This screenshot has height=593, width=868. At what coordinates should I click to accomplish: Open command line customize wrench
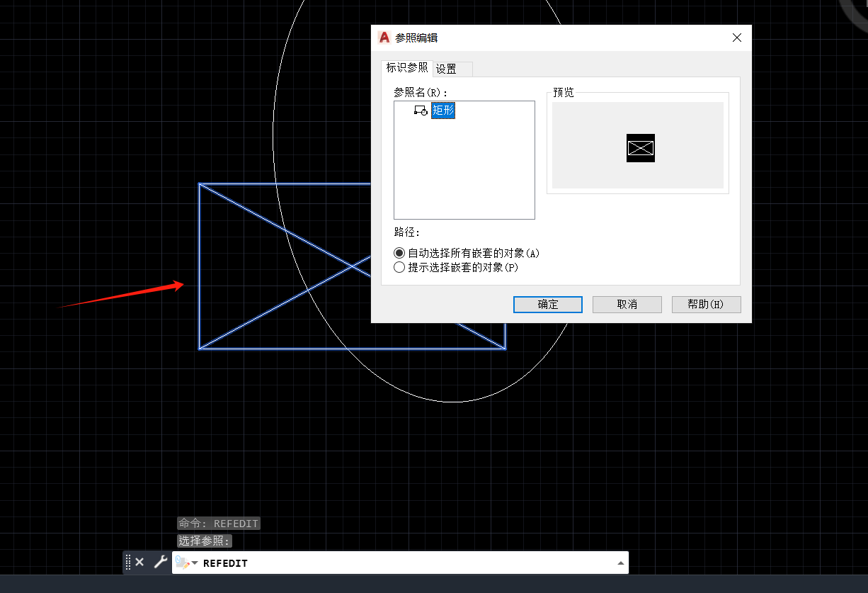coord(160,563)
